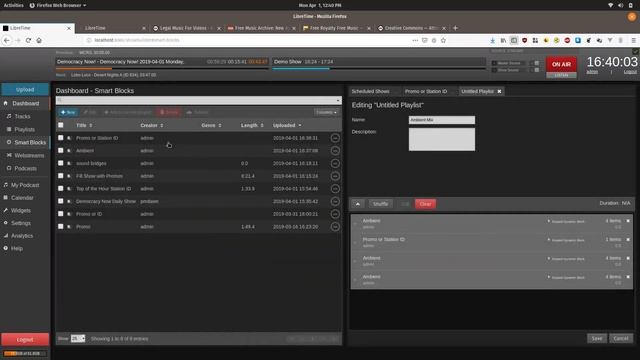Open actions circle for Ambient row
Image resolution: width=640 pixels, height=360 pixels.
tap(335, 151)
